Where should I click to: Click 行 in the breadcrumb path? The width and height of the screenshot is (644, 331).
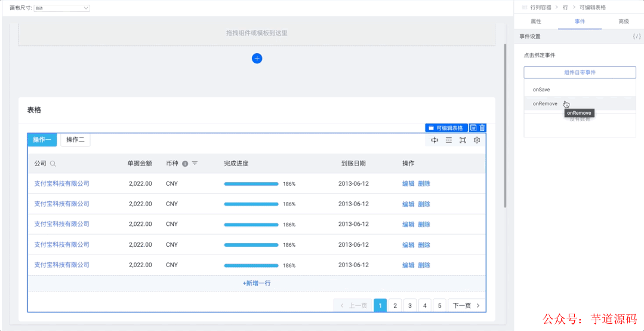pos(566,7)
